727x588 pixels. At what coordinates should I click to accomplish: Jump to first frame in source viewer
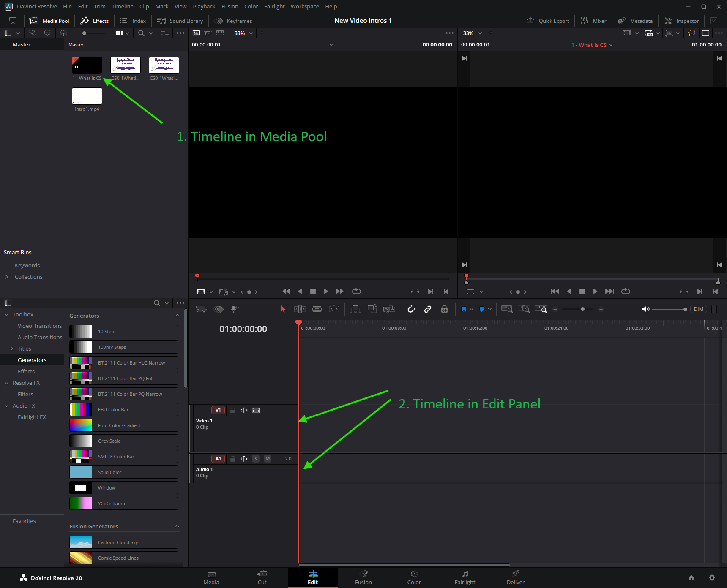[286, 291]
